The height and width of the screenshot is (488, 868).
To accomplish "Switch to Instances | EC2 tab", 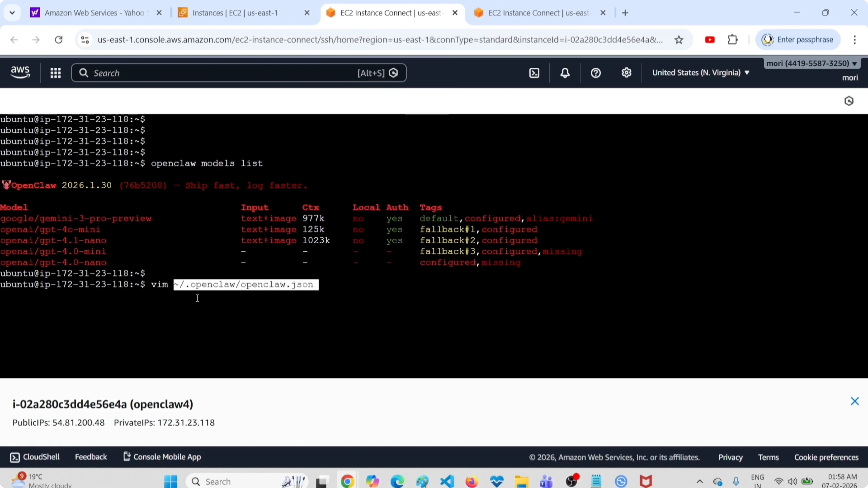I will [235, 13].
